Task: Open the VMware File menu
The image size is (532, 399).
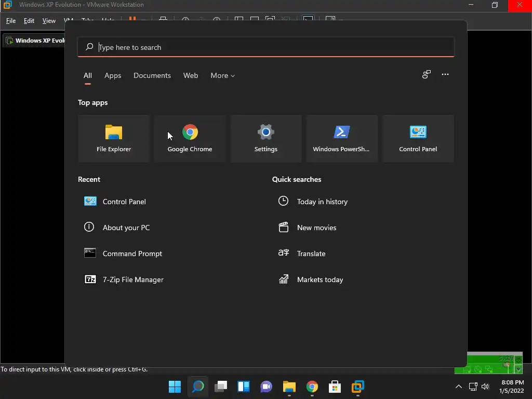Action: 11,21
